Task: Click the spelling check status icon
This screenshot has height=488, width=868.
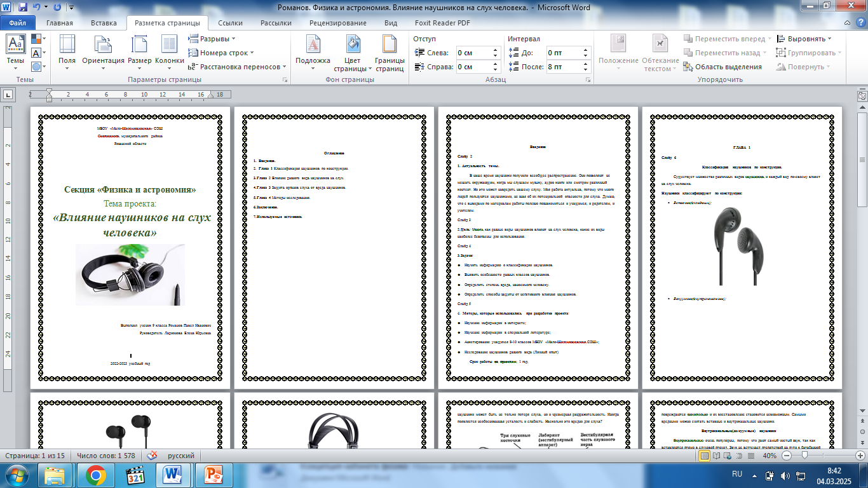Action: point(153,456)
